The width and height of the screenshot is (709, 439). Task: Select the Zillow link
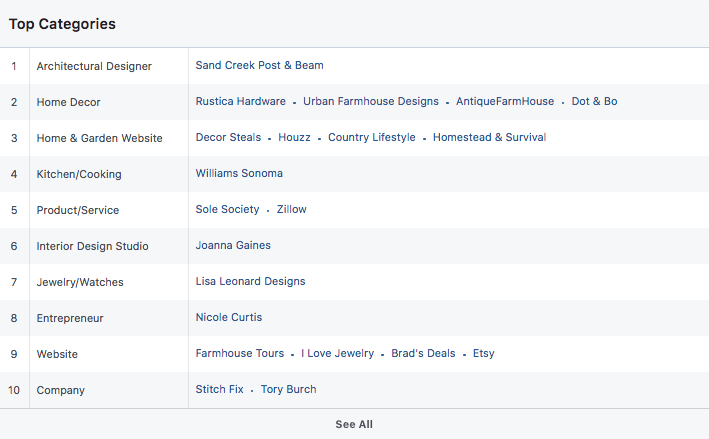(292, 210)
